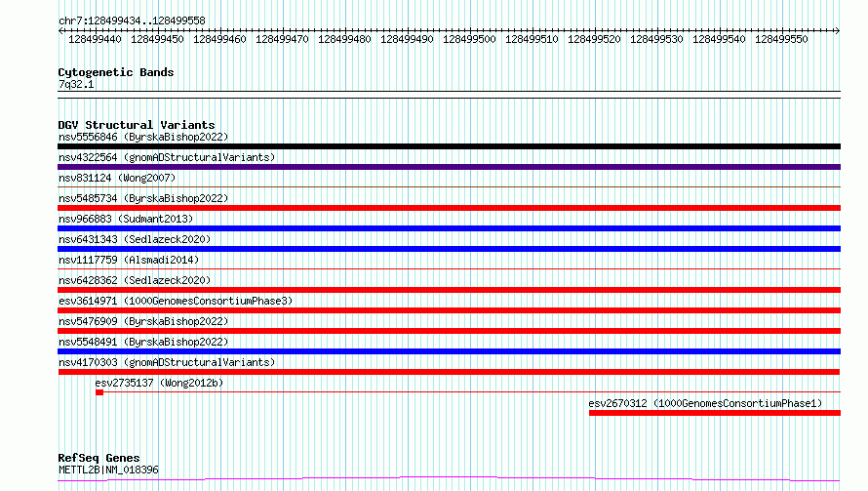The width and height of the screenshot is (868, 491).
Task: Open variant nsv5556846 (ByrskaBishop2022) label
Action: (x=143, y=137)
